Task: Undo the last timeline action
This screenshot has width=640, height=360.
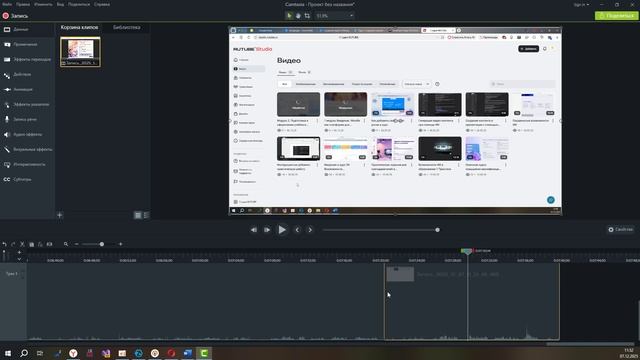Action: [x=4, y=244]
